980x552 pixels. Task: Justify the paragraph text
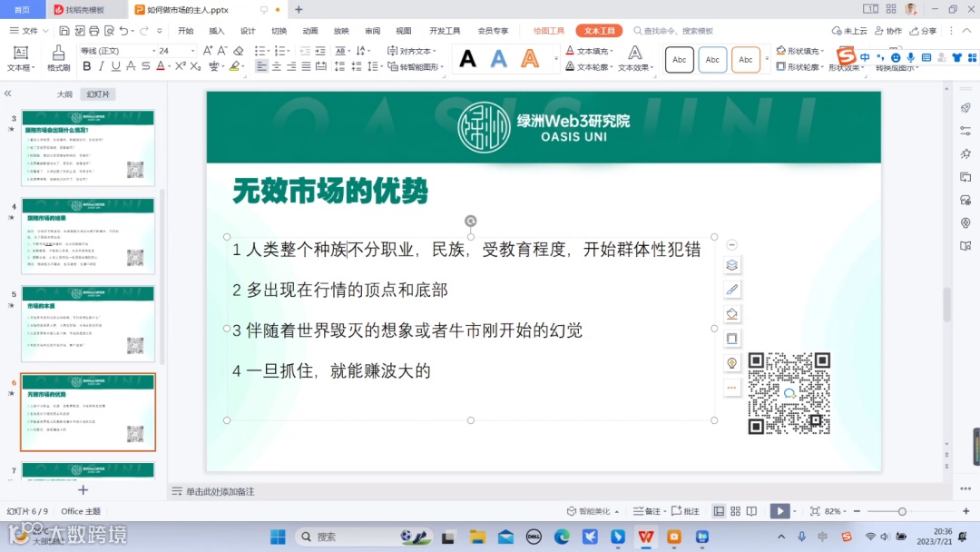307,66
